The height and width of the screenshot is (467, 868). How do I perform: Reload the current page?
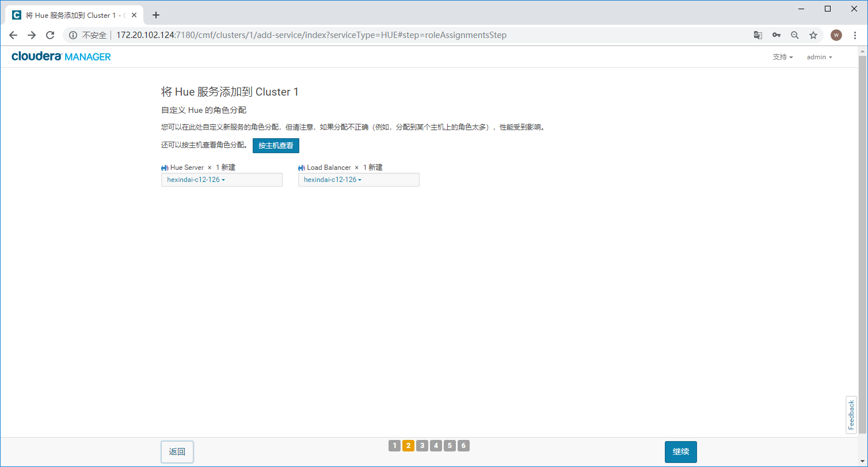point(50,35)
